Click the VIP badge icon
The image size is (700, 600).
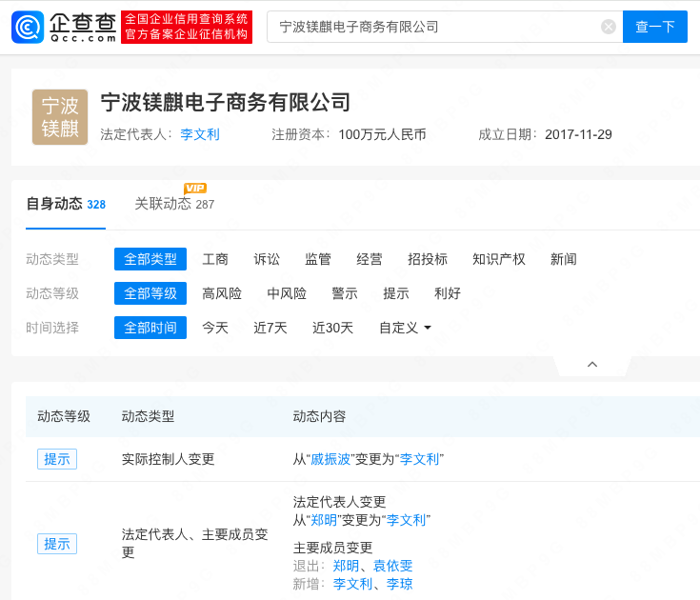[195, 188]
